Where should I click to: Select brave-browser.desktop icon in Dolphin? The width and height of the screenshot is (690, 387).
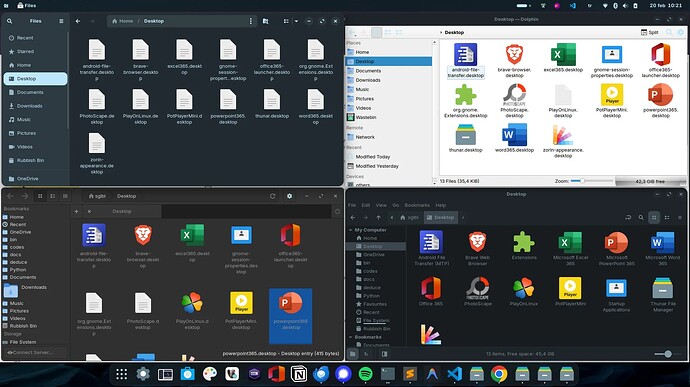(x=514, y=55)
